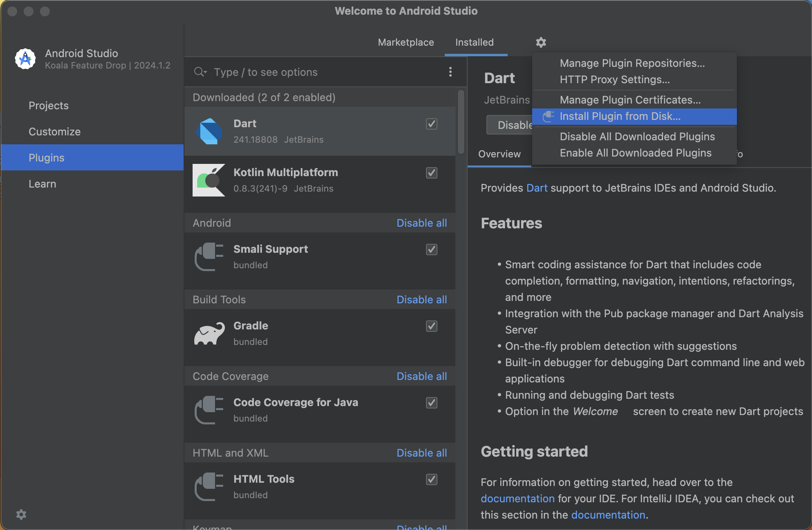The width and height of the screenshot is (812, 530).
Task: Switch to the Marketplace tab
Action: [406, 42]
